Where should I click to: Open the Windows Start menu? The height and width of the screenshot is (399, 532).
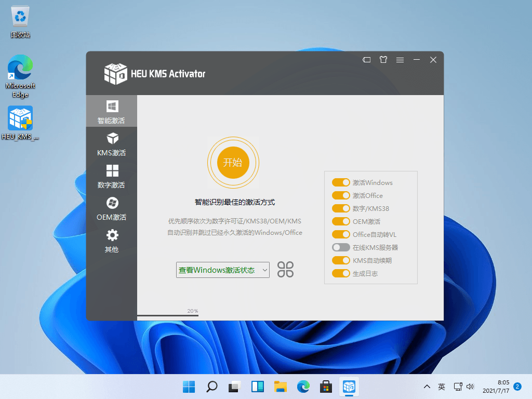pos(189,387)
